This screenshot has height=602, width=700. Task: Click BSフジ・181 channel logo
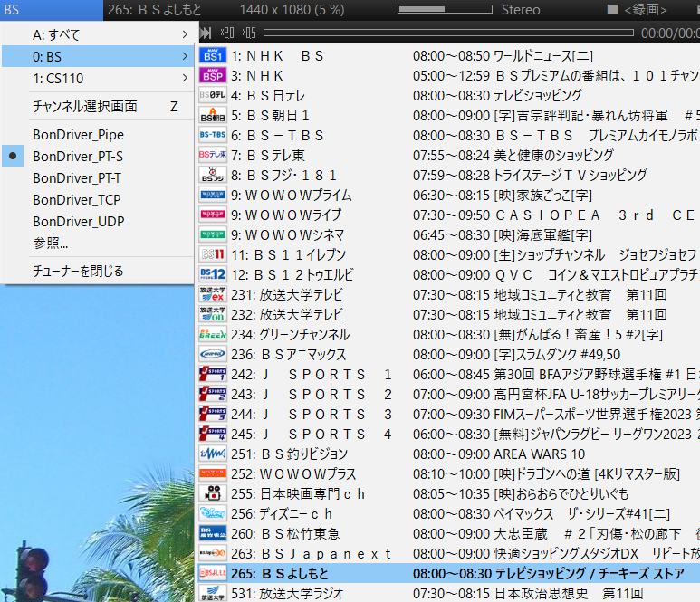[x=213, y=176]
